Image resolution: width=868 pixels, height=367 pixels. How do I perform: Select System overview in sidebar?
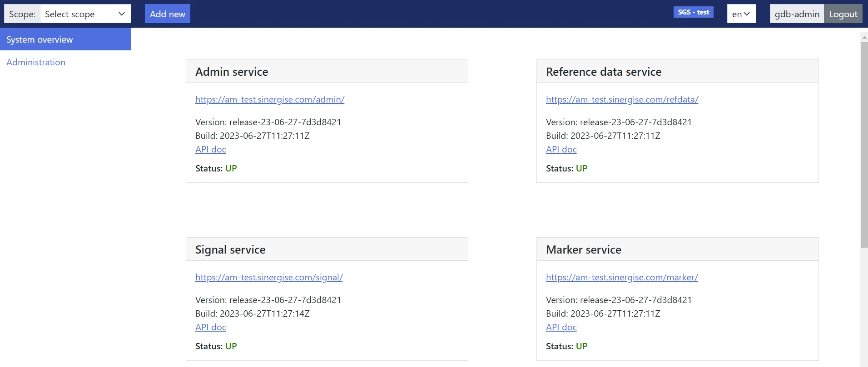point(65,39)
